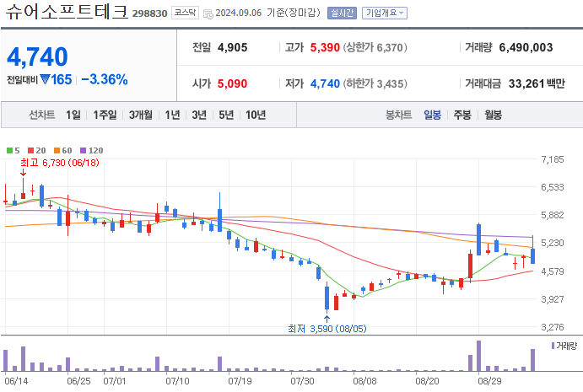Click purple 120-day moving average legend swatch

(84, 151)
